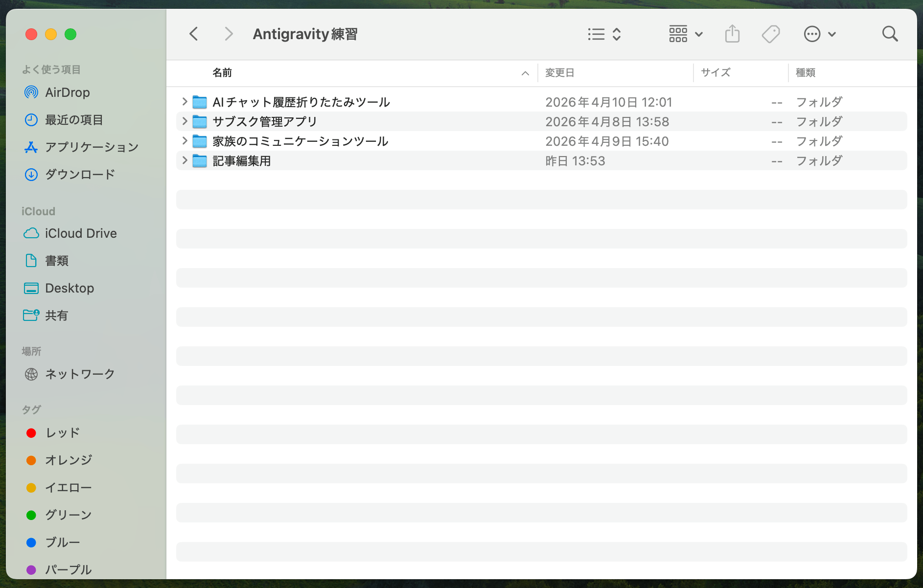Expand the AIチャット履歴折りたたみツール folder
Viewport: 923px width, 588px height.
[185, 102]
